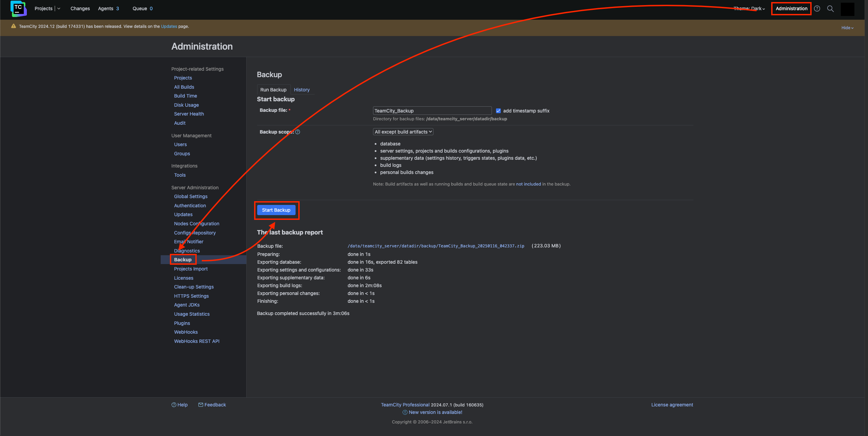
Task: Click New version is available link
Action: pyautogui.click(x=435, y=412)
